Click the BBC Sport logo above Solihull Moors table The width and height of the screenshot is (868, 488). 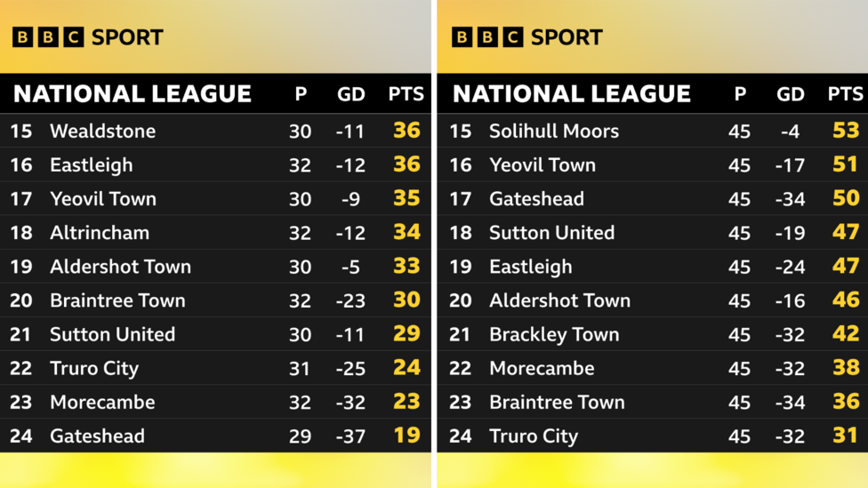(526, 37)
